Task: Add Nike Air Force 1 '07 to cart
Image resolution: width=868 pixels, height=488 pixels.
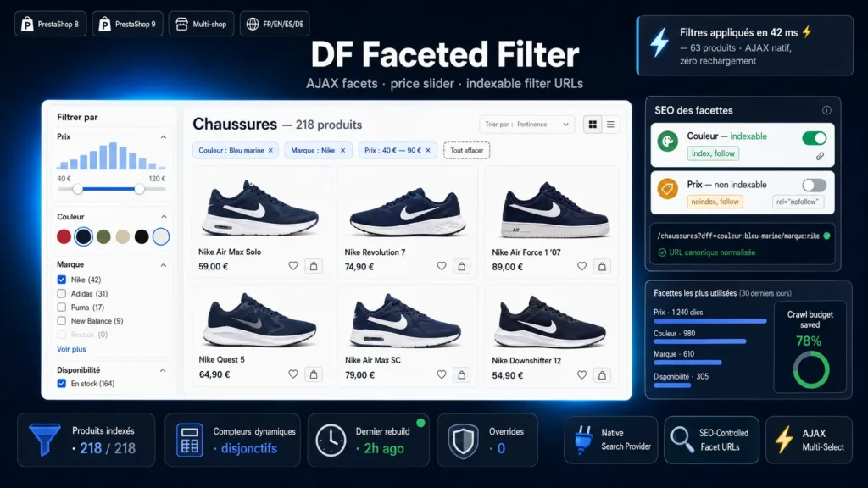Action: coord(603,267)
